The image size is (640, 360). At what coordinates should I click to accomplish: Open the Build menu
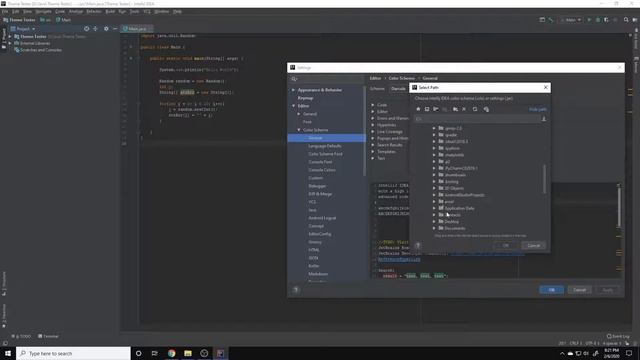[x=110, y=11]
